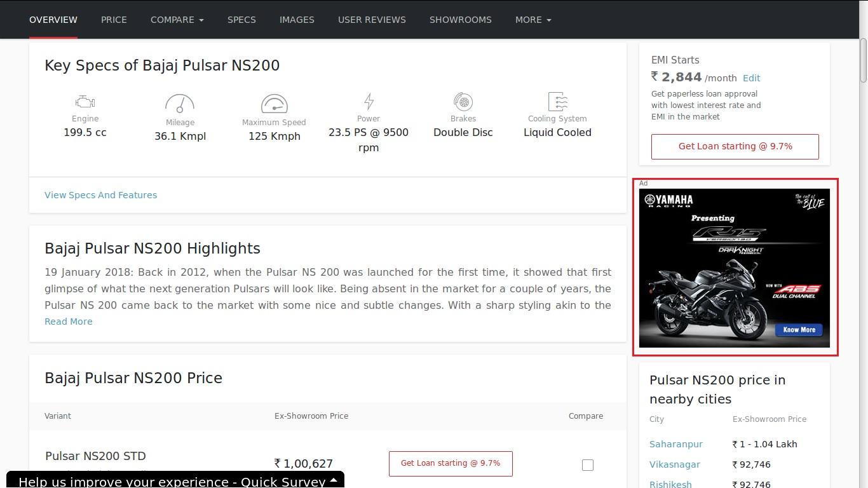The height and width of the screenshot is (488, 868).
Task: Click the Maximum Speed speedometer icon
Action: coord(274,104)
